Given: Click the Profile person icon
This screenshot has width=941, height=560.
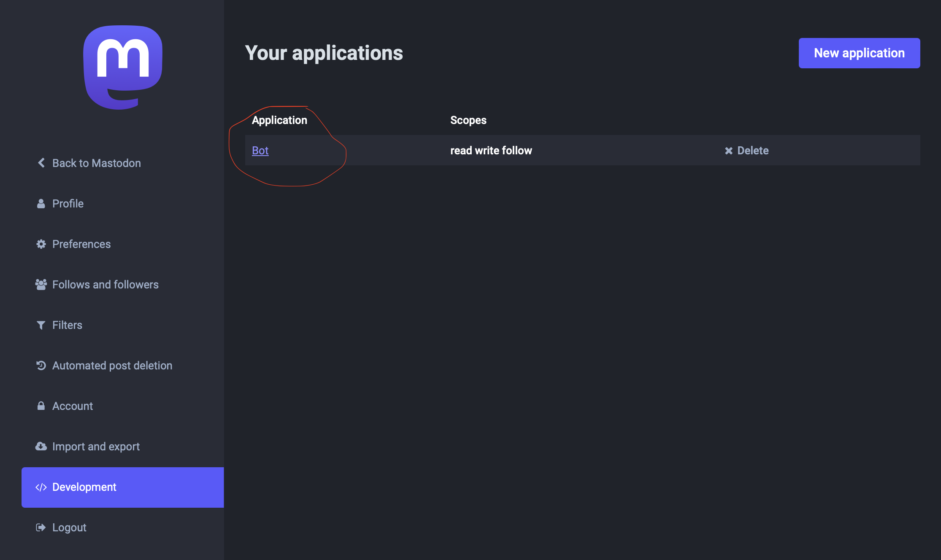Looking at the screenshot, I should (41, 204).
